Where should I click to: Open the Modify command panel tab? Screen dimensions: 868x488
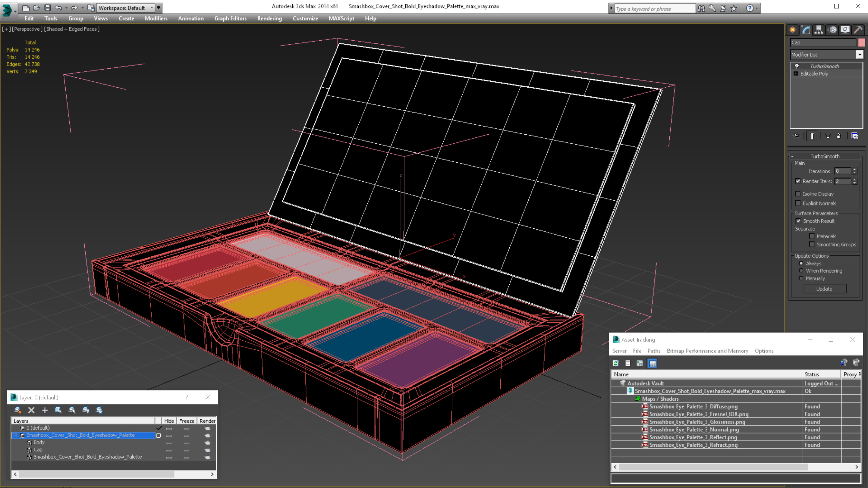[806, 30]
